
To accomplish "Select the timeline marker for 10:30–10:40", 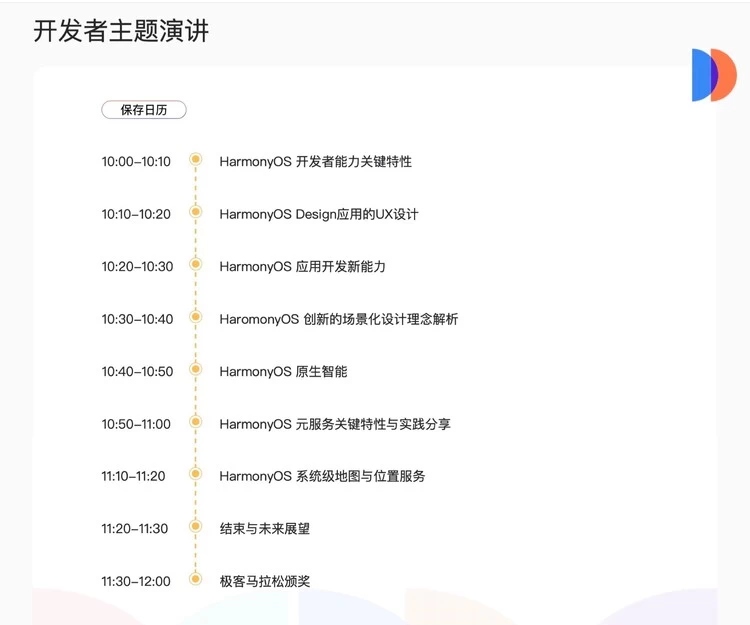I will coord(196,317).
